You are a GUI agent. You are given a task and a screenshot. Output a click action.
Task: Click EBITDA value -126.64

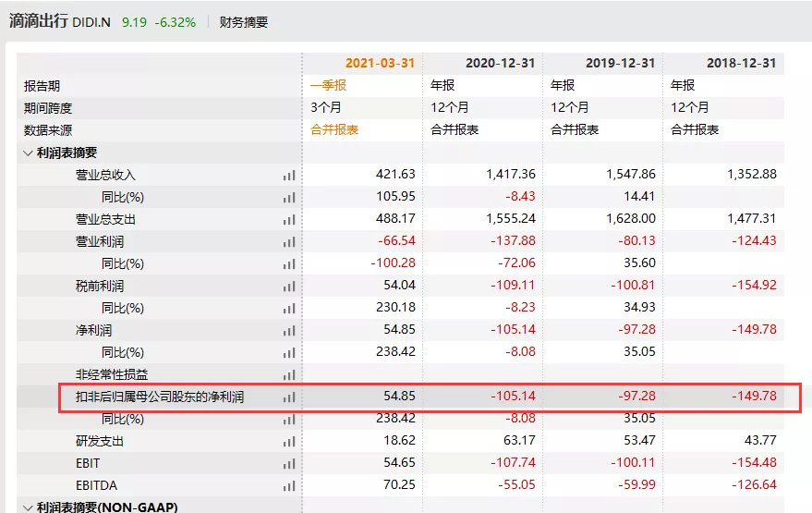point(754,484)
